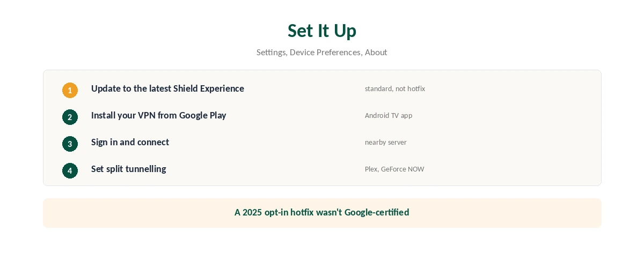Click the 'Set It Up' heading
Viewport: 644px width, 268px height.
pos(322,31)
